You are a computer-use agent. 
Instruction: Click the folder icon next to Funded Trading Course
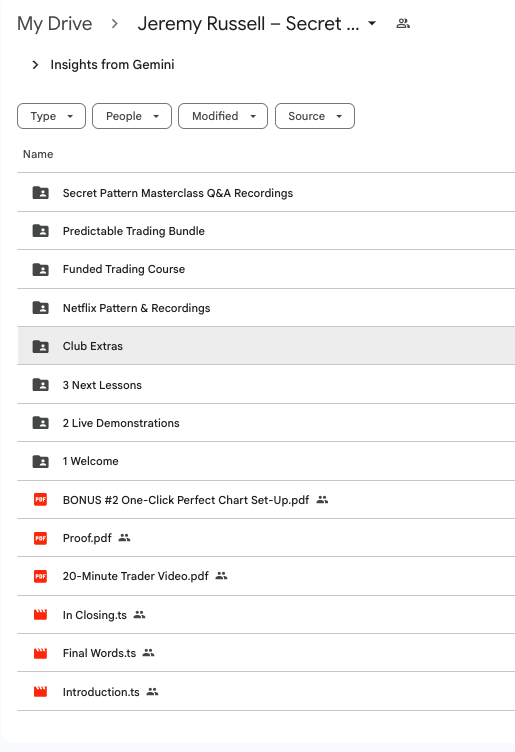(x=40, y=269)
